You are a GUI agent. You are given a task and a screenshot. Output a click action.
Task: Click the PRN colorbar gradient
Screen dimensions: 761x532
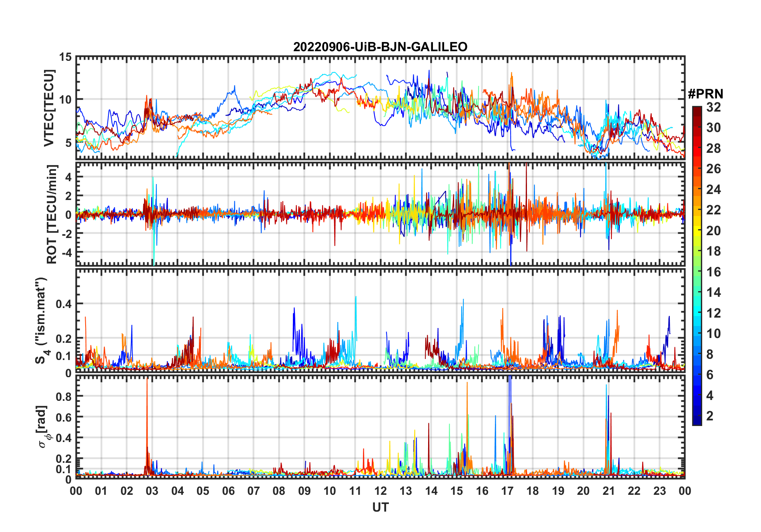tap(697, 266)
